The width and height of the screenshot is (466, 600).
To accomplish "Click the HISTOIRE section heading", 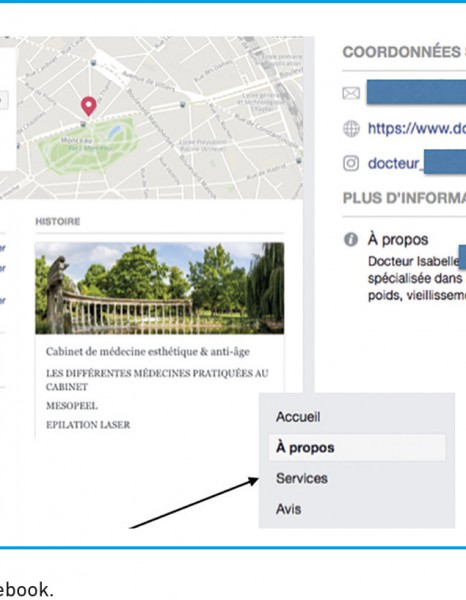I will pos(58,222).
